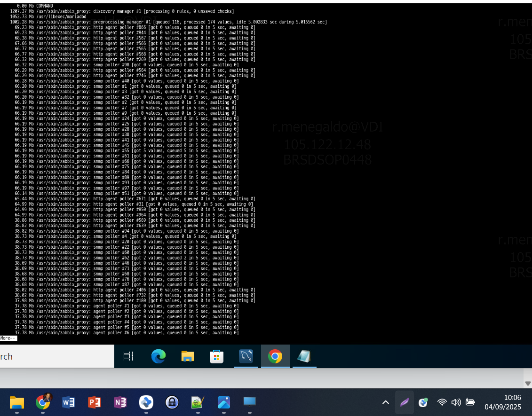Select the http agent poller #31 line

click(134, 204)
